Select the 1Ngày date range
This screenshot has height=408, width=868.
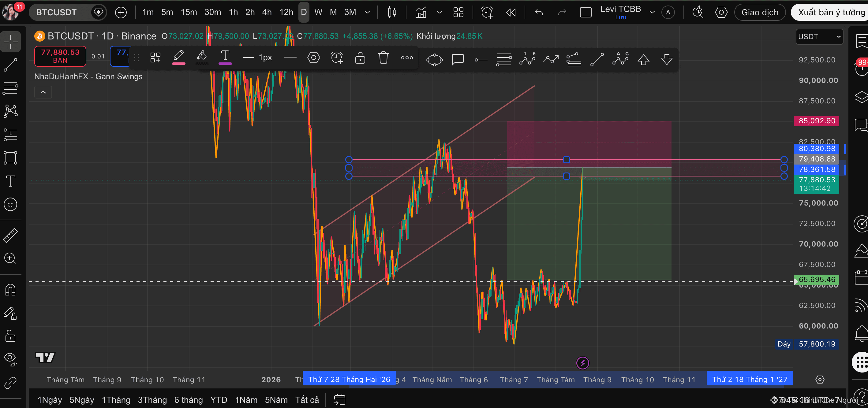(50, 400)
